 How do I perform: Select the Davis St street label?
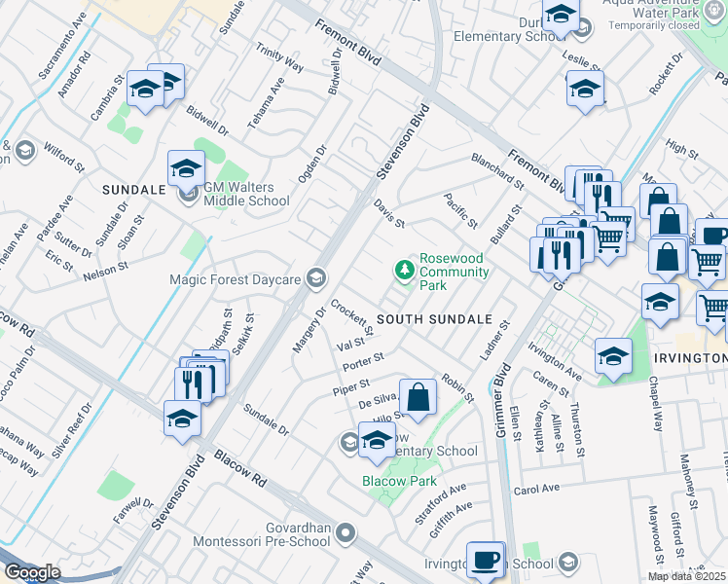coord(389,213)
